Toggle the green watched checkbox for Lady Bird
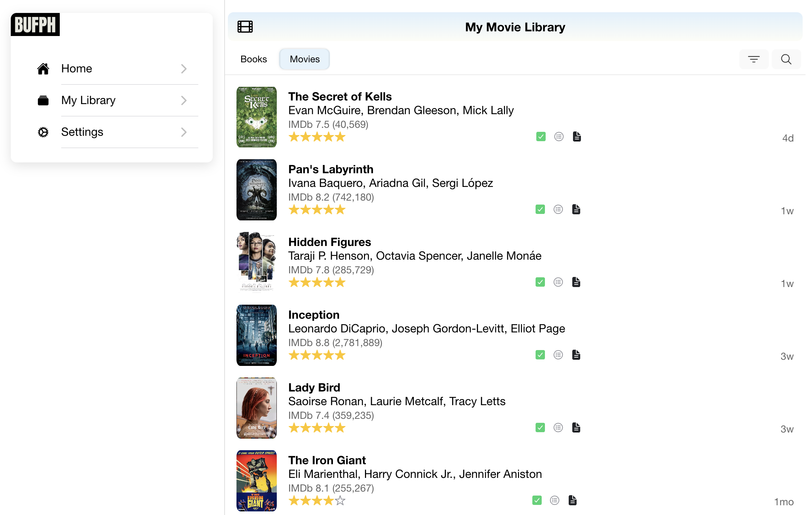This screenshot has width=812, height=515. pyautogui.click(x=540, y=427)
